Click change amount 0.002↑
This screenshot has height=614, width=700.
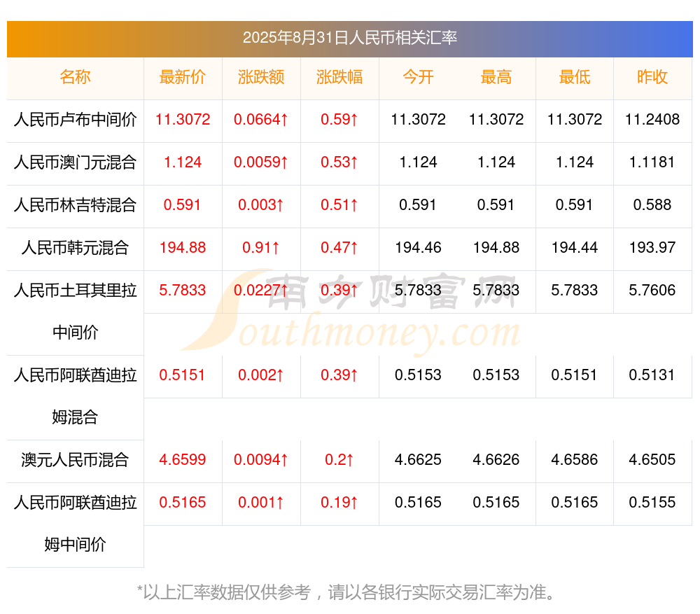click(x=260, y=375)
